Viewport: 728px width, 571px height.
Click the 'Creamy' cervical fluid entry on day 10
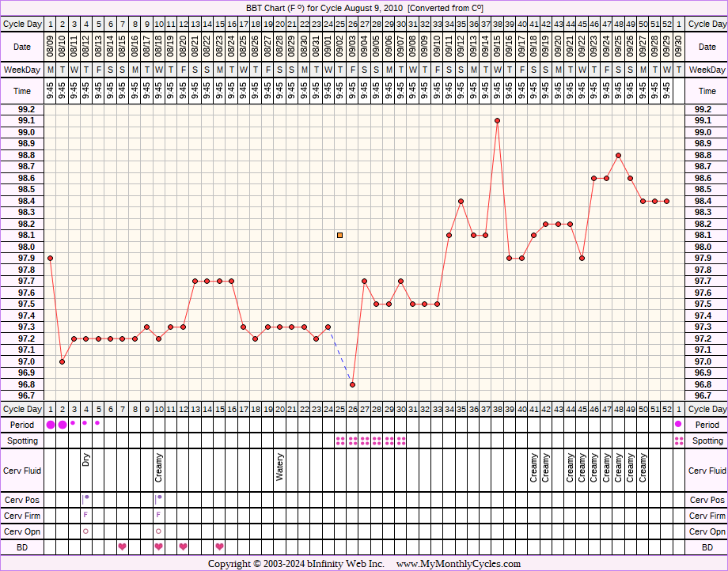tap(158, 468)
